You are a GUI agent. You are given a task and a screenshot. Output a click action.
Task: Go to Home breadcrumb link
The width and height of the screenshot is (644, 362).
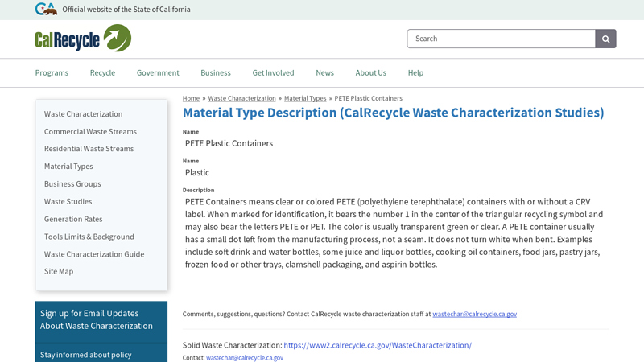coord(191,98)
